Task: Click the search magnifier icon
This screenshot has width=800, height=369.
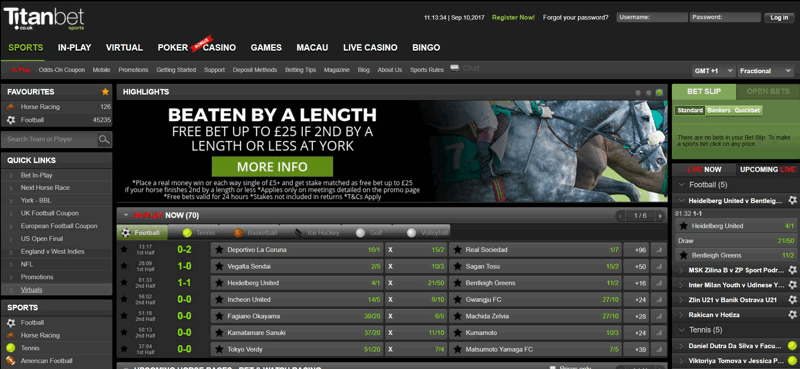Action: point(104,139)
